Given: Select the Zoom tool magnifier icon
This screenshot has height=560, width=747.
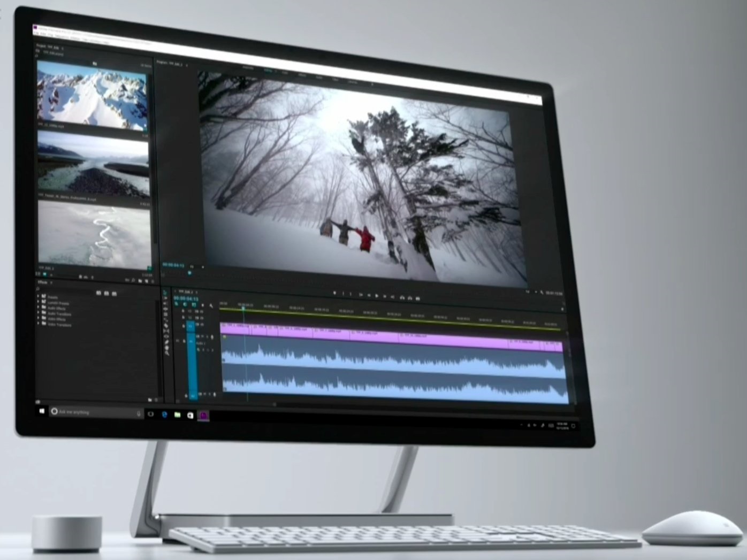Looking at the screenshot, I should click(x=167, y=353).
